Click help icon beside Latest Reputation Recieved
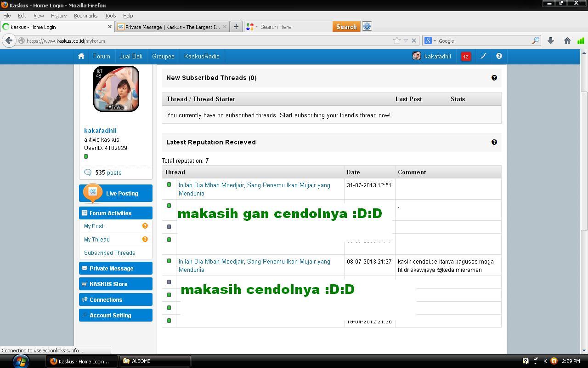 tap(494, 142)
